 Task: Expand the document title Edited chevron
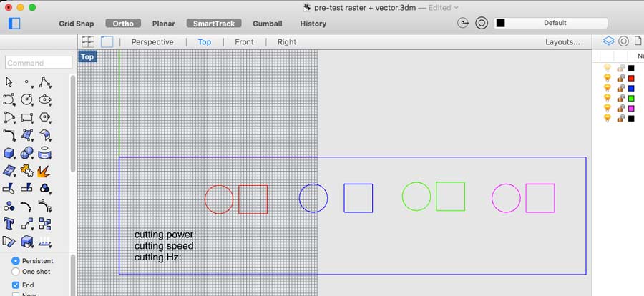point(457,7)
